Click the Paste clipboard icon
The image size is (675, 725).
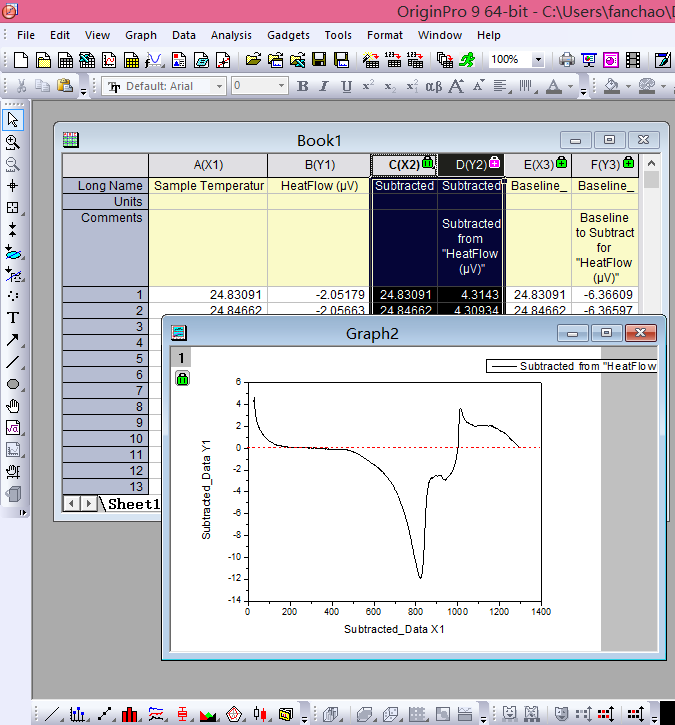(65, 86)
